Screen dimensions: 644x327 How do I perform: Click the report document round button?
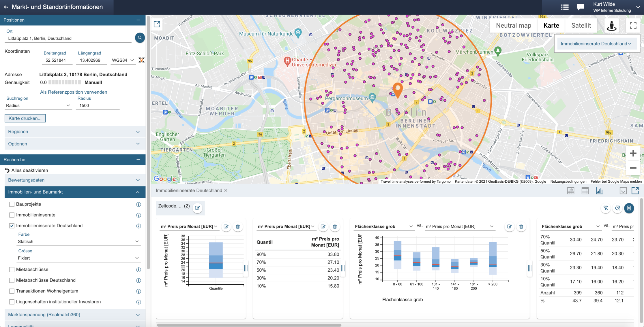(629, 208)
